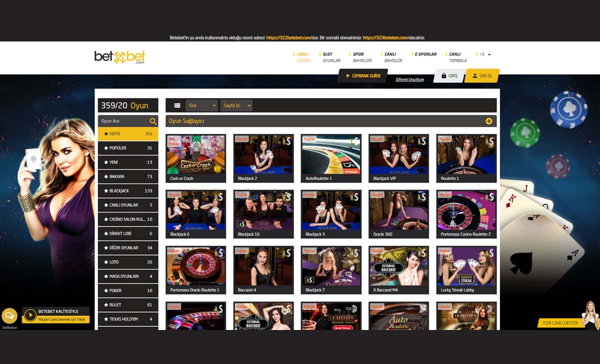Follow the 322betebet.com address link
The width and height of the screenshot is (600, 364).
(x=289, y=37)
